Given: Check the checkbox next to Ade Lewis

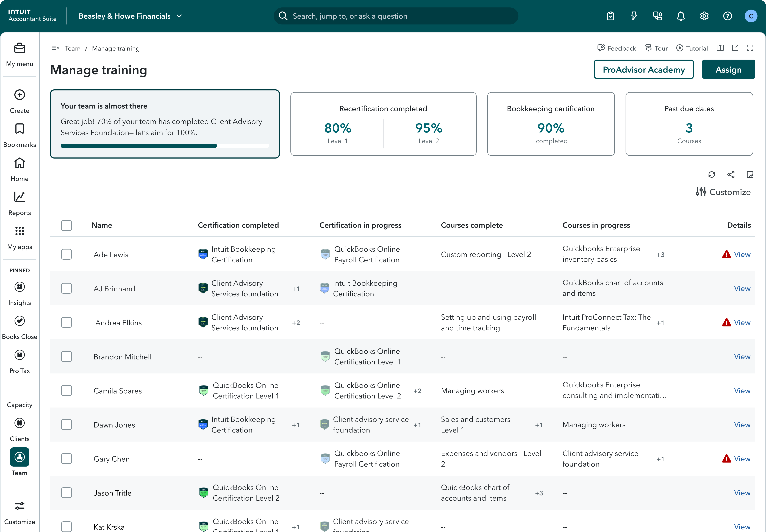Looking at the screenshot, I should tap(66, 254).
